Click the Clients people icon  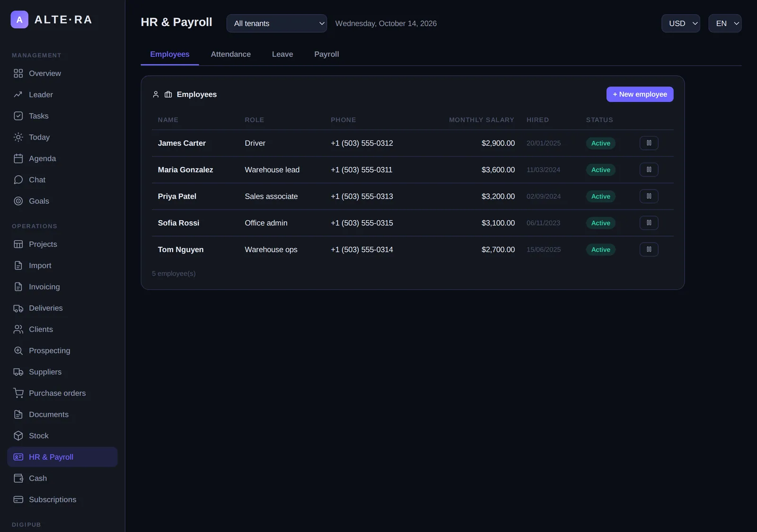[x=18, y=329]
